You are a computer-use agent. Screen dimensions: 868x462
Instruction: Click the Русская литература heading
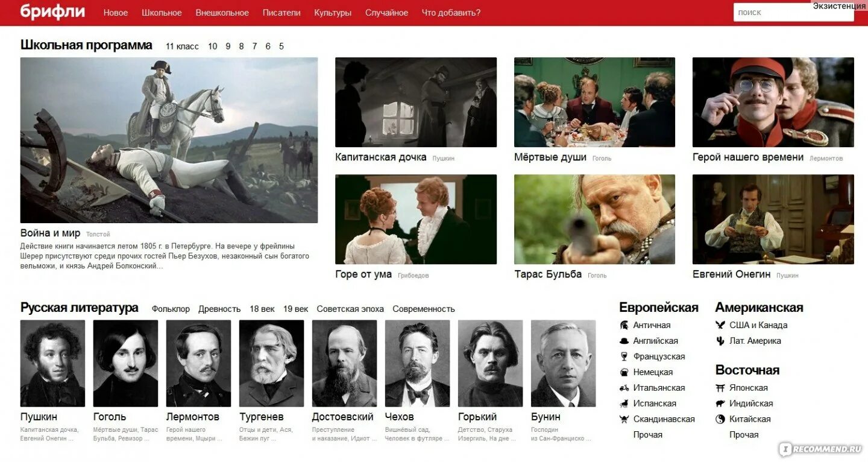tap(80, 308)
